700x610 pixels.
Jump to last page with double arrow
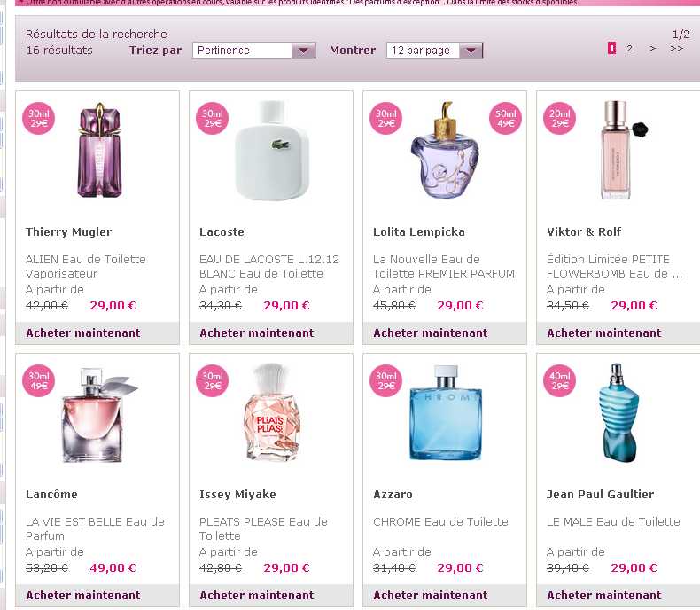[676, 48]
